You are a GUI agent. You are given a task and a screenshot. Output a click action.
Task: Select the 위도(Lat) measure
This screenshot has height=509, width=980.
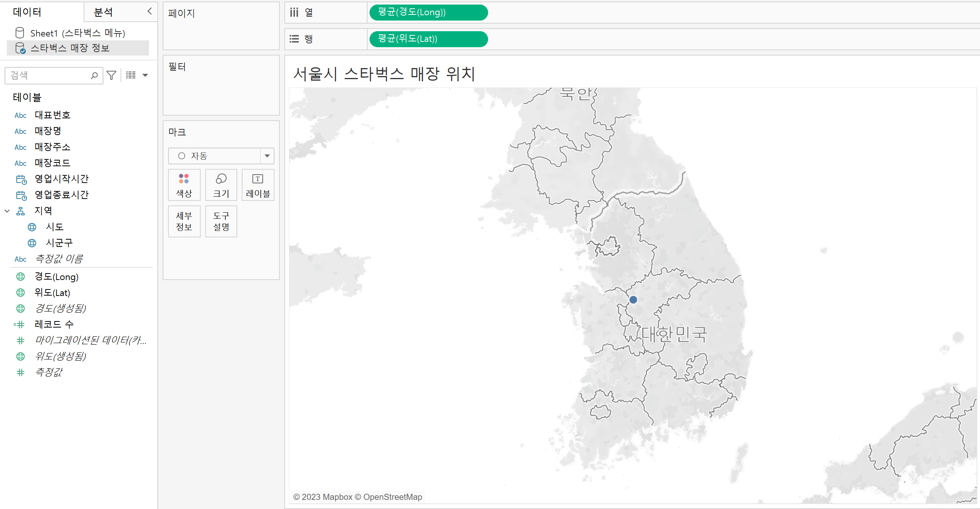tap(52, 293)
